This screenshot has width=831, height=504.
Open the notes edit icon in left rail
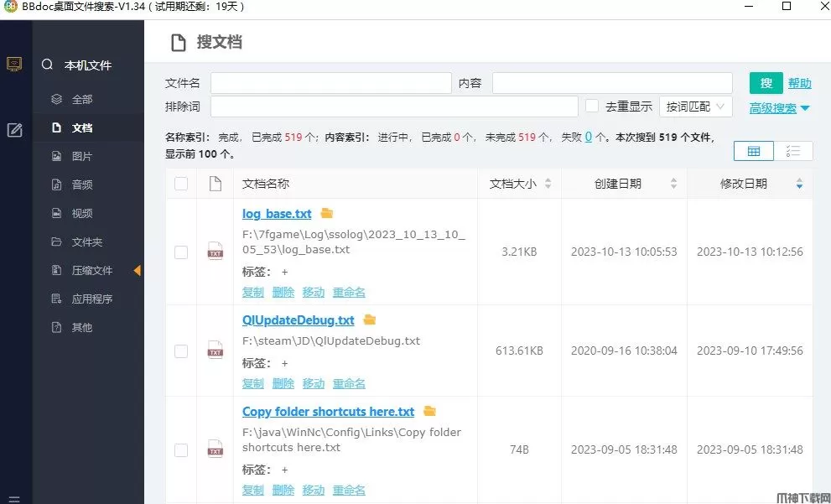pos(14,130)
